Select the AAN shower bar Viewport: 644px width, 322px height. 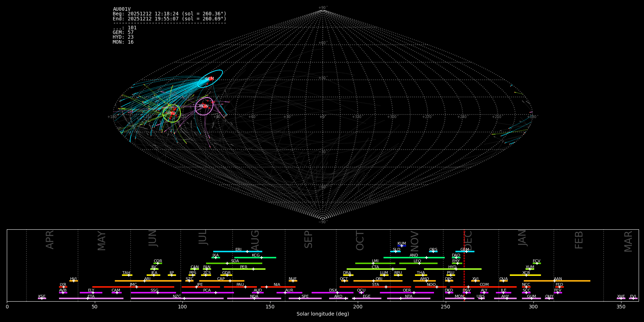click(557, 281)
